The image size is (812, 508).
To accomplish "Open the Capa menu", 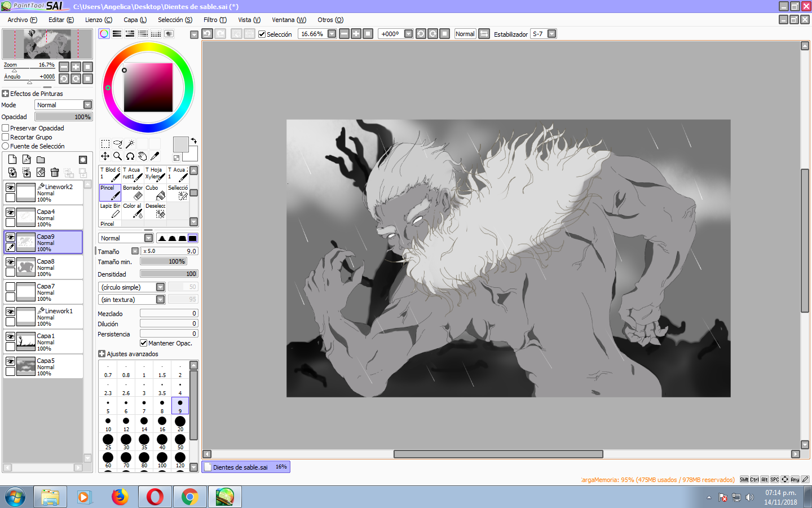I will pyautogui.click(x=135, y=20).
